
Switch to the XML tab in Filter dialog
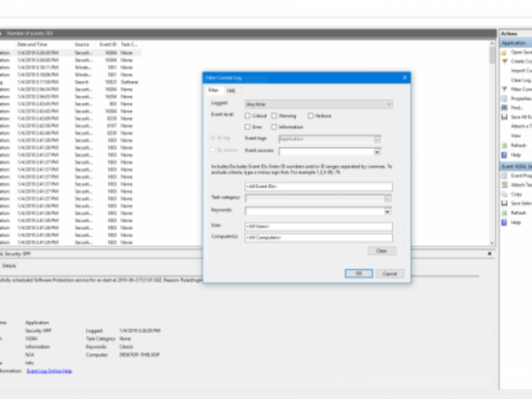pos(231,90)
